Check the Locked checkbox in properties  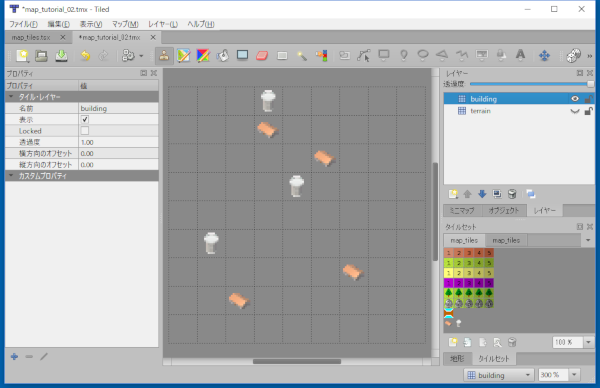click(x=85, y=131)
